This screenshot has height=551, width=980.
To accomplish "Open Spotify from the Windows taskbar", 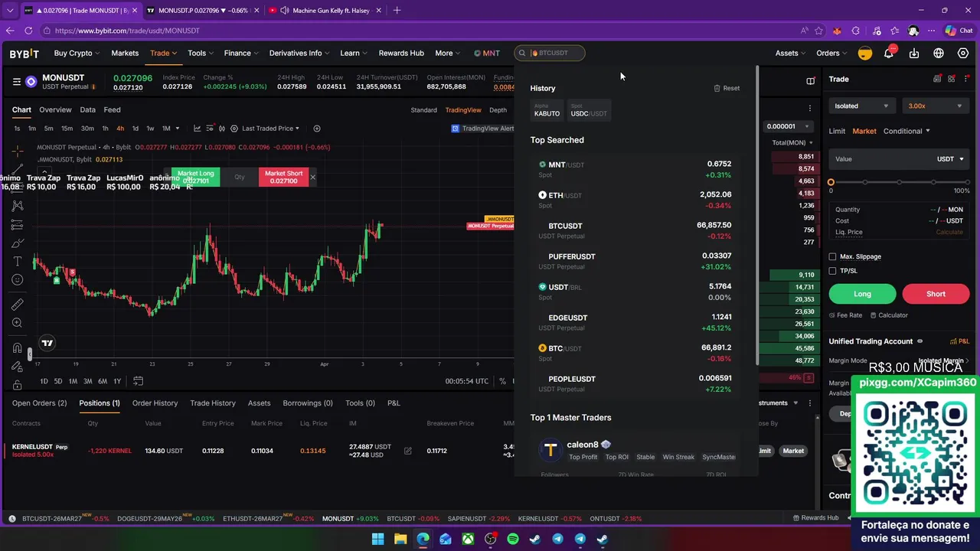I will click(x=512, y=539).
